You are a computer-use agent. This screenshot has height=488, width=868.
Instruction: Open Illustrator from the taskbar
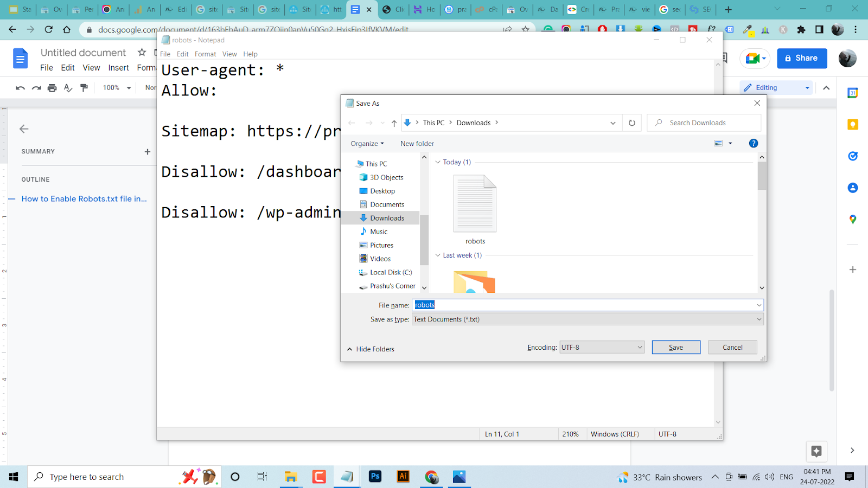[403, 477]
